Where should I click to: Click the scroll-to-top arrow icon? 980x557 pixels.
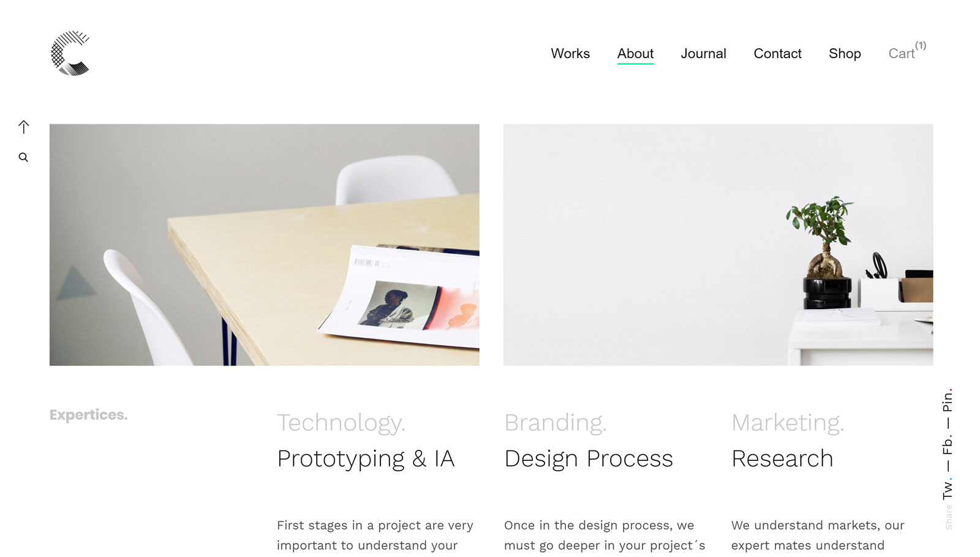click(x=23, y=127)
